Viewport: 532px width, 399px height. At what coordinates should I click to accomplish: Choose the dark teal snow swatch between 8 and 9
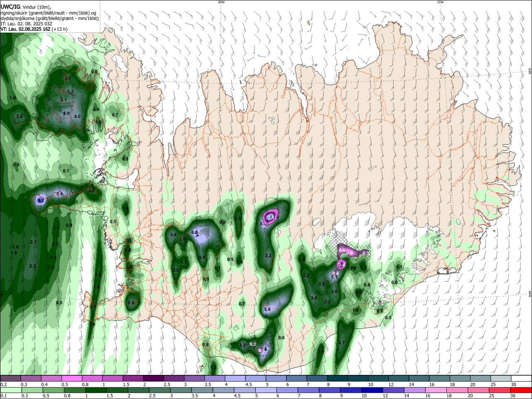pos(337,379)
